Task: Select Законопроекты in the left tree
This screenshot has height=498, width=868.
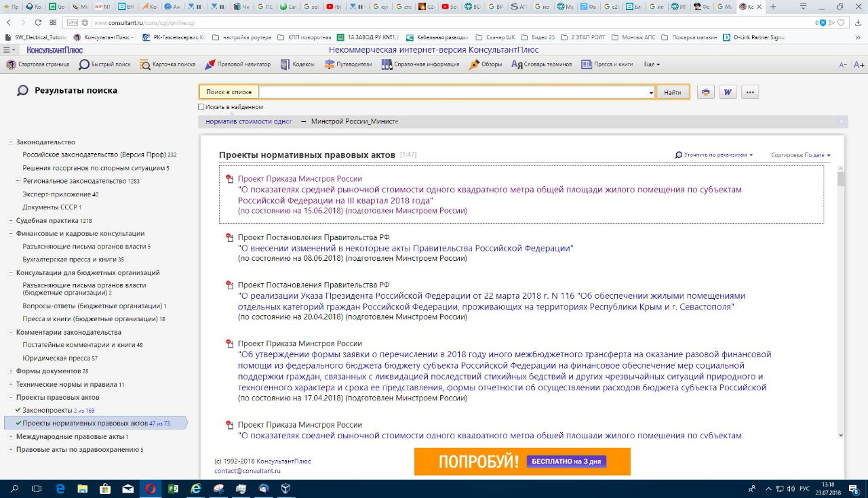Action: click(49, 411)
